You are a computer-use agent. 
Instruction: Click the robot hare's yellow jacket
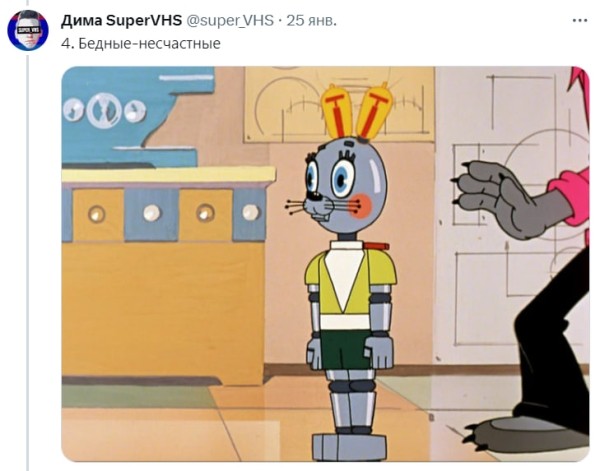pyautogui.click(x=350, y=282)
